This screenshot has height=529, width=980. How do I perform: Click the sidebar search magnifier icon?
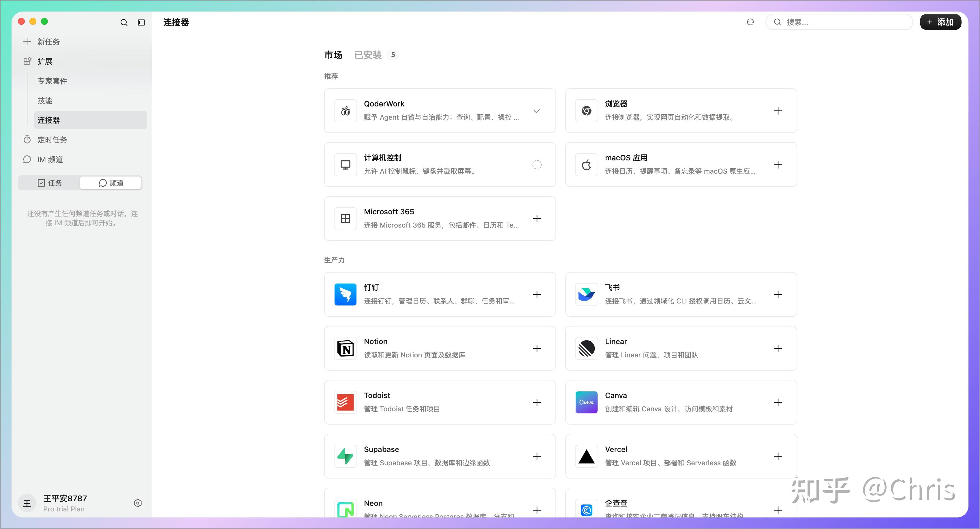pyautogui.click(x=124, y=22)
